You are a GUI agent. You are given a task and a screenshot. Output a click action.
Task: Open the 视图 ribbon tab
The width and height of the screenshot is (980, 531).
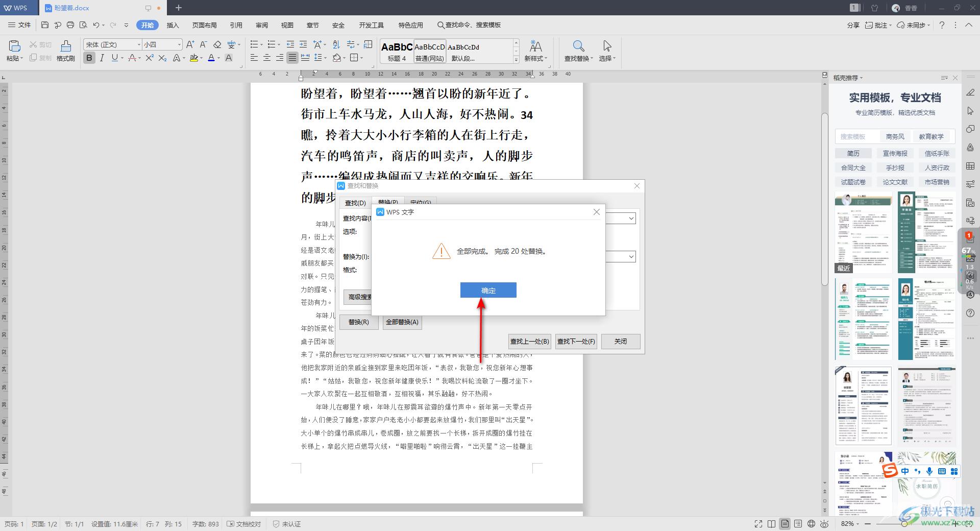point(287,25)
